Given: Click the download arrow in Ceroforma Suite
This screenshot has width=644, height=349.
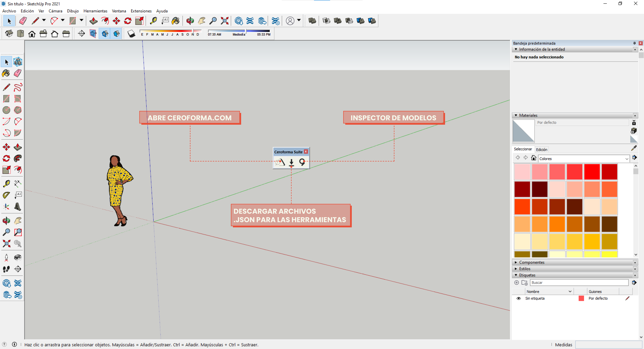Looking at the screenshot, I should 291,162.
